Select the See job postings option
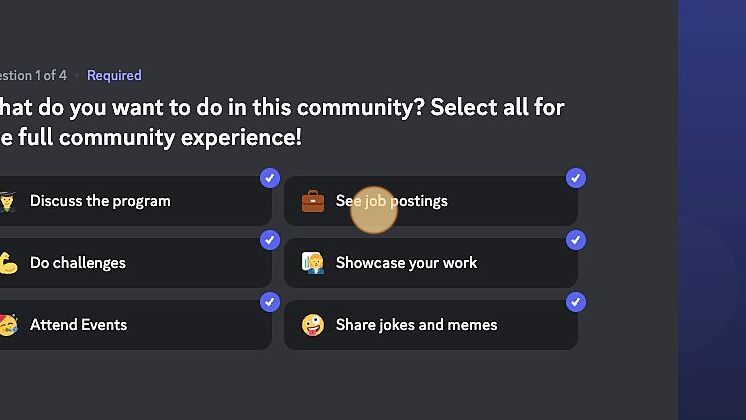746x420 pixels. coord(431,201)
